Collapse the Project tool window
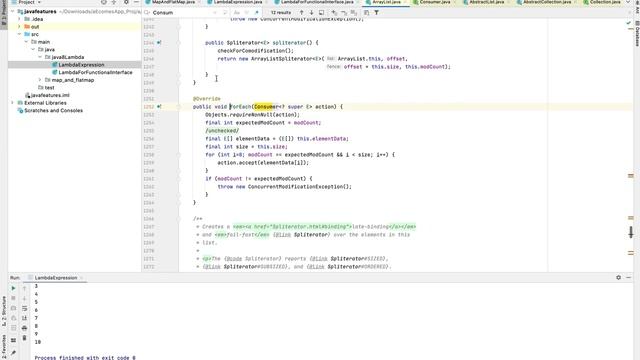This screenshot has height=360, width=640. point(136,2)
